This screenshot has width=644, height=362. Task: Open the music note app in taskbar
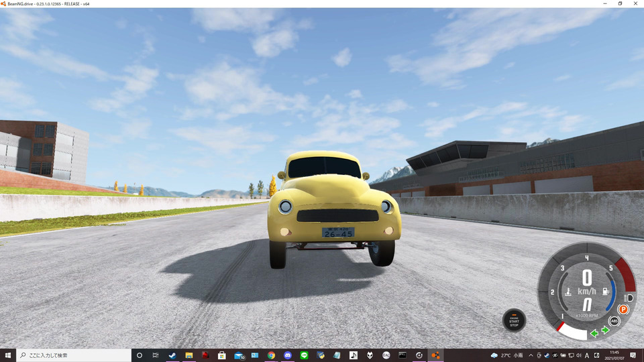tap(354, 355)
